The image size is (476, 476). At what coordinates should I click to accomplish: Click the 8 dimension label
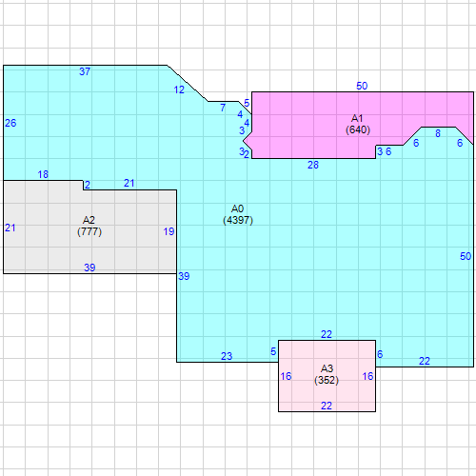[438, 133]
